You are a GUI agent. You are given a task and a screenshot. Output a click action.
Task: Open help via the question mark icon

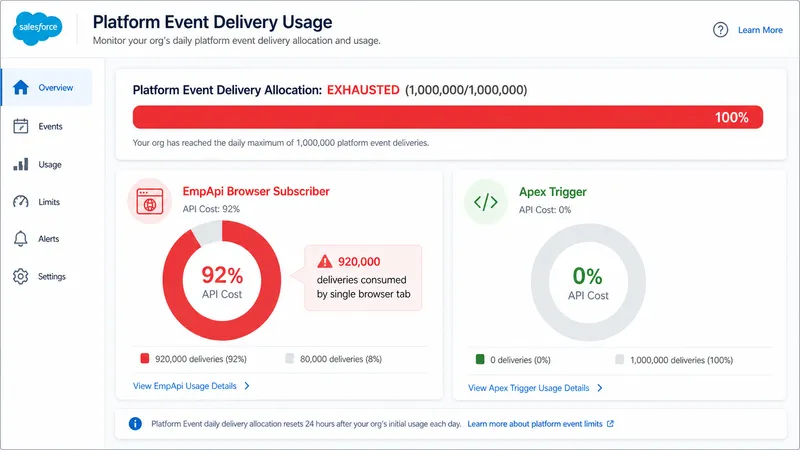tap(720, 30)
